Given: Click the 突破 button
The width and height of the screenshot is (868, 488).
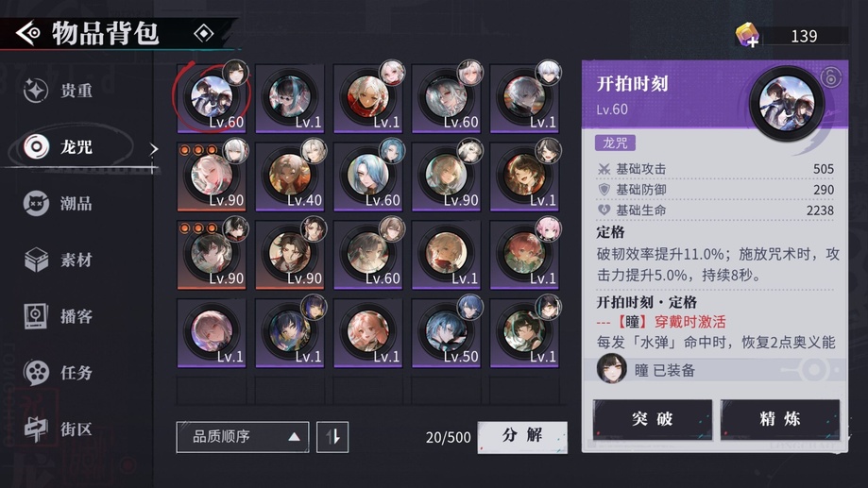Looking at the screenshot, I should (x=653, y=419).
